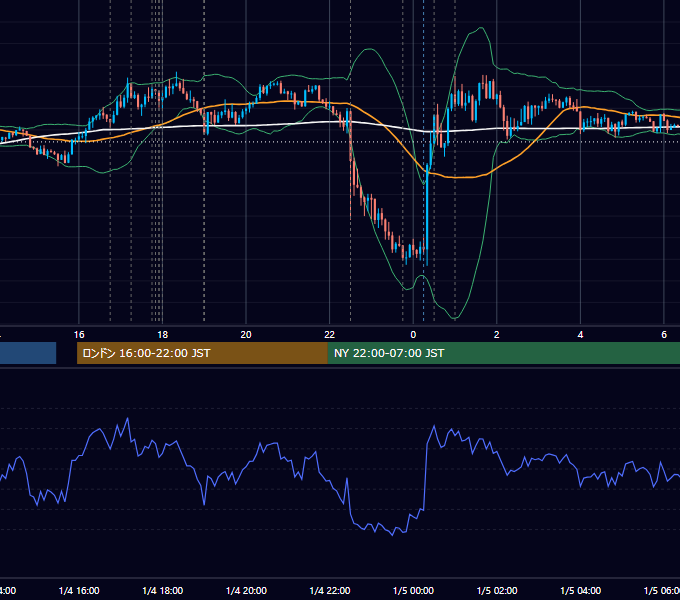Click the ロンドン 16:00-22:00 JST session bar
Viewport: 680px width, 600px height.
pos(202,353)
